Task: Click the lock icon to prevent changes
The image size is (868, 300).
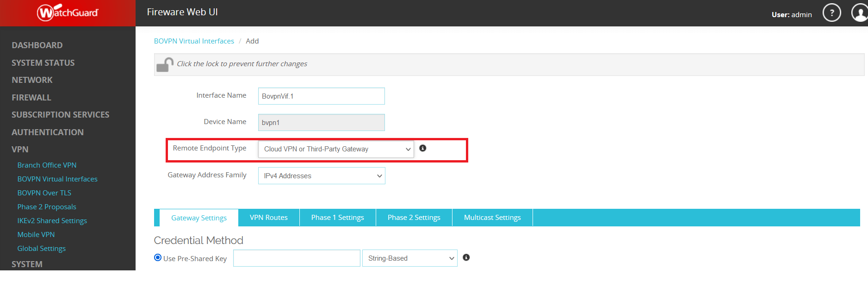Action: [165, 64]
